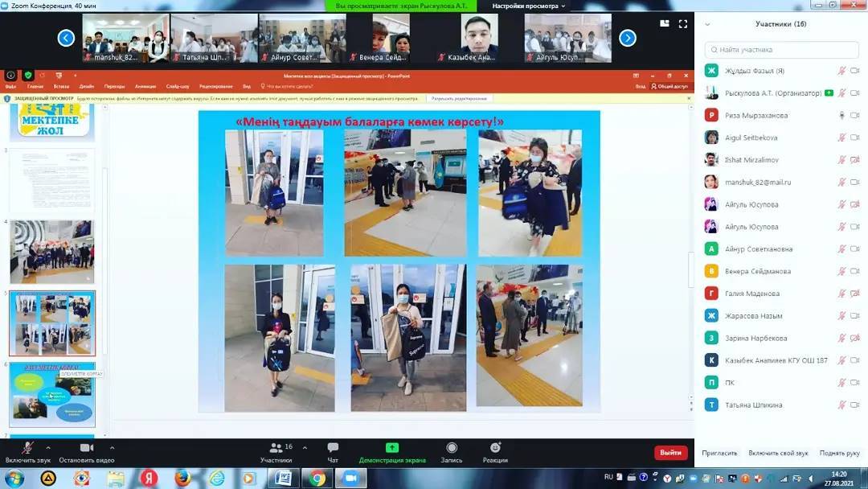Viewport: 868px width, 489px height.
Task: Open Google Chrome from the taskbar
Action: point(317,479)
